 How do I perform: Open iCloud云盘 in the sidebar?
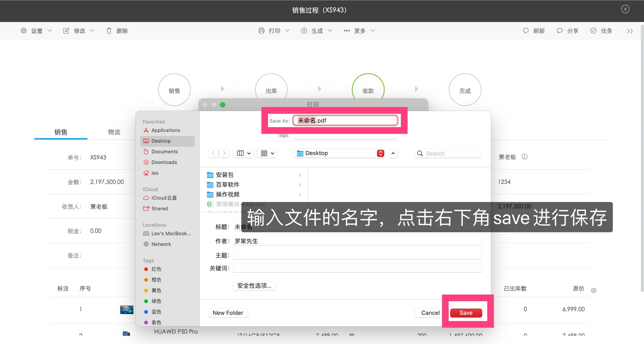164,198
